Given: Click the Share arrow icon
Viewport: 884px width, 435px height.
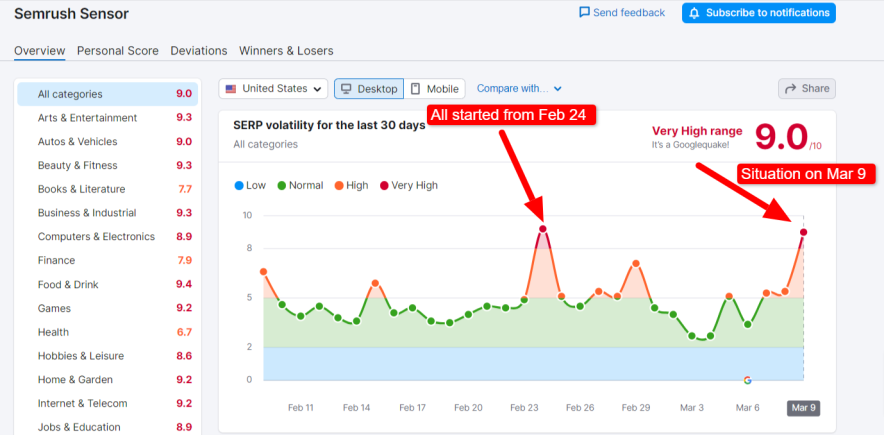Looking at the screenshot, I should (790, 88).
